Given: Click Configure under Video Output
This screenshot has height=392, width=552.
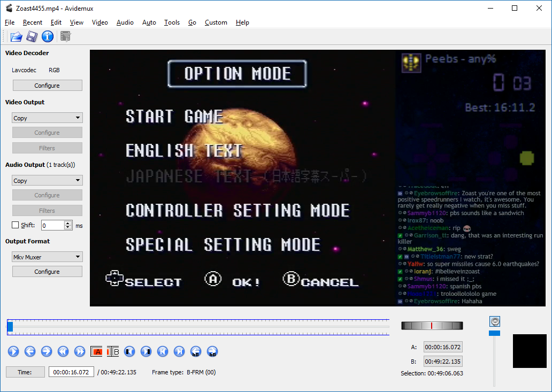Looking at the screenshot, I should (47, 133).
